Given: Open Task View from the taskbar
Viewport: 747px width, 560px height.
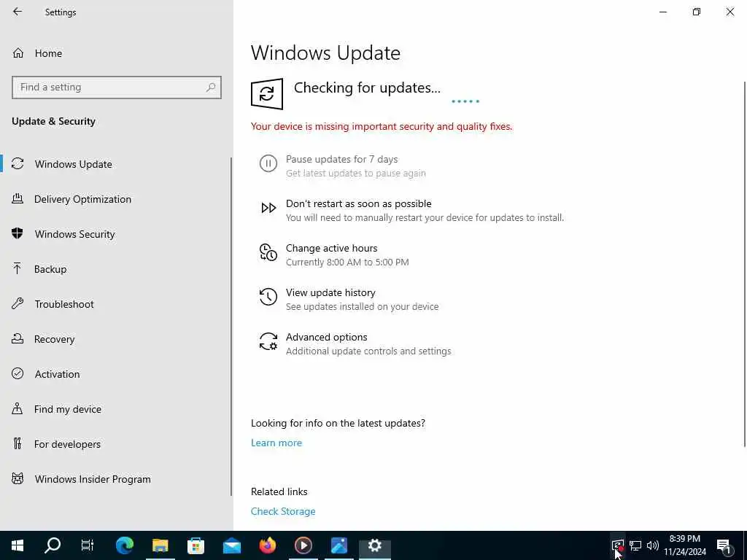Looking at the screenshot, I should pos(88,545).
